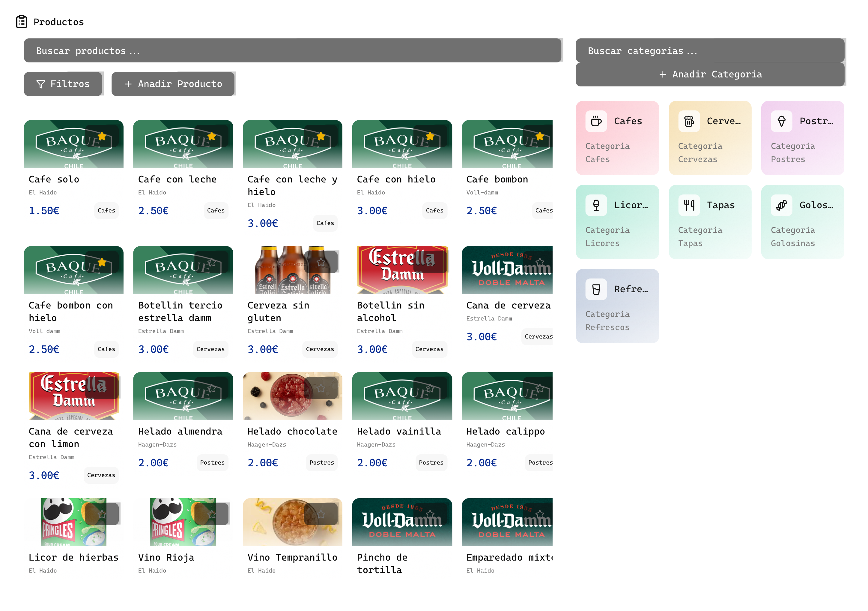
Task: Click the coffee cup icon in Cafes category
Action: coord(596,121)
